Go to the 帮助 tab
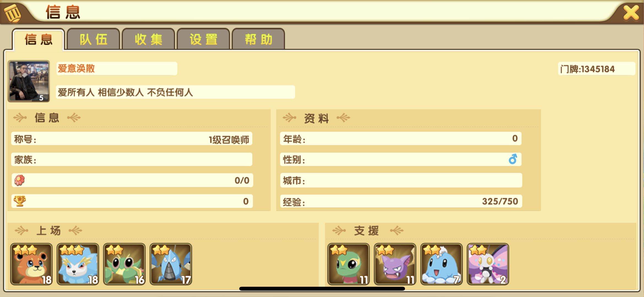Screen dimensions: 644x297 (x=259, y=39)
